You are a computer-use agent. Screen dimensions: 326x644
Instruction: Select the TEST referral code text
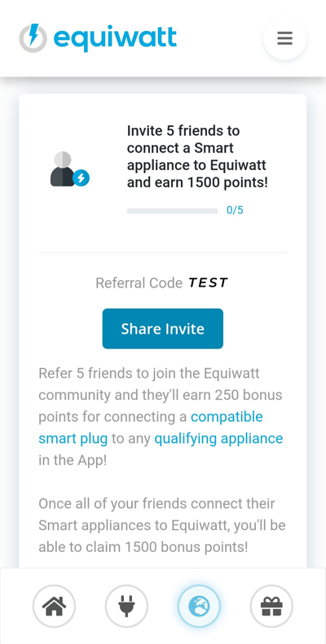208,283
